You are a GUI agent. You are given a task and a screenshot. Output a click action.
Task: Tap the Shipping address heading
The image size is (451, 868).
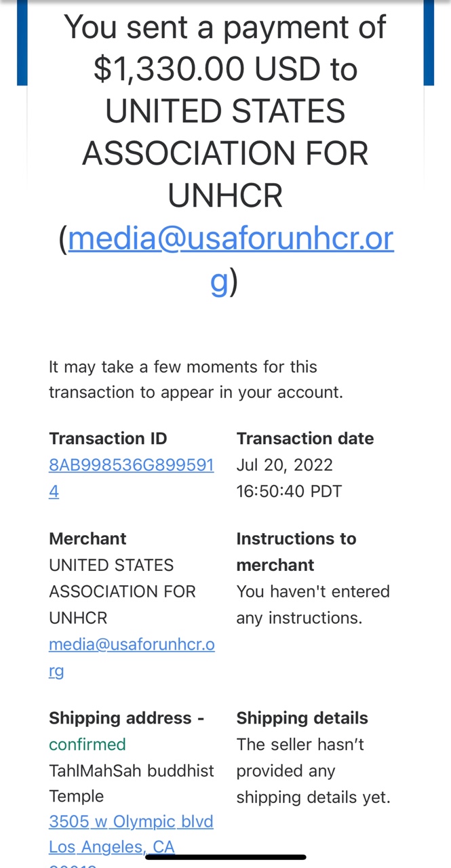[126, 718]
